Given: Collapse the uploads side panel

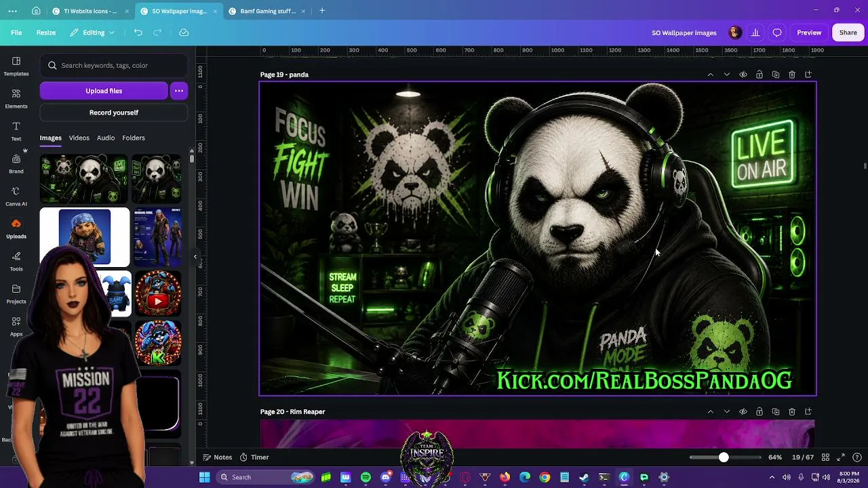Looking at the screenshot, I should click(x=195, y=256).
